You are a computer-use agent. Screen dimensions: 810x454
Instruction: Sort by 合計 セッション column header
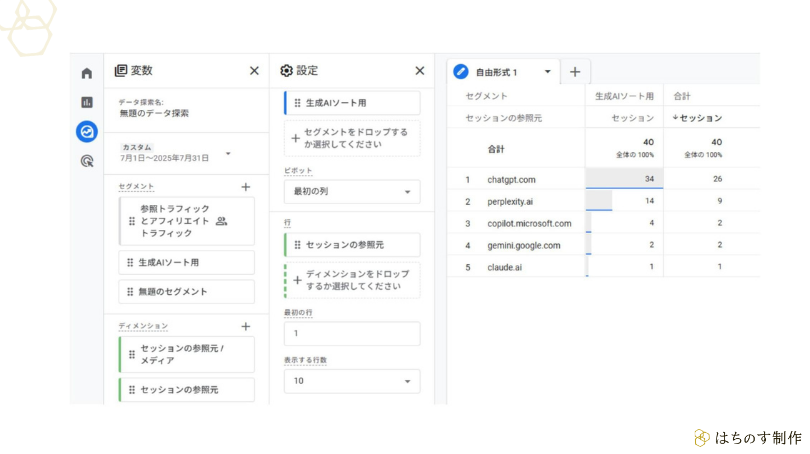697,118
